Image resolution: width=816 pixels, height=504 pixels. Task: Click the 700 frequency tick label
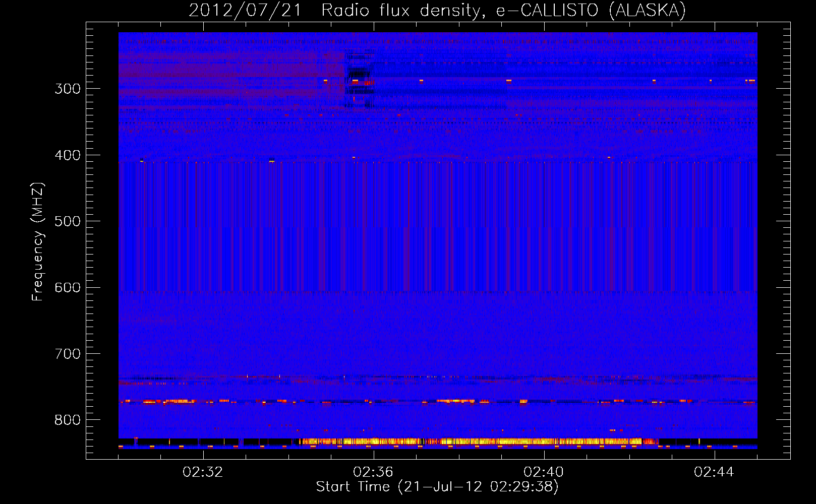[x=68, y=354]
